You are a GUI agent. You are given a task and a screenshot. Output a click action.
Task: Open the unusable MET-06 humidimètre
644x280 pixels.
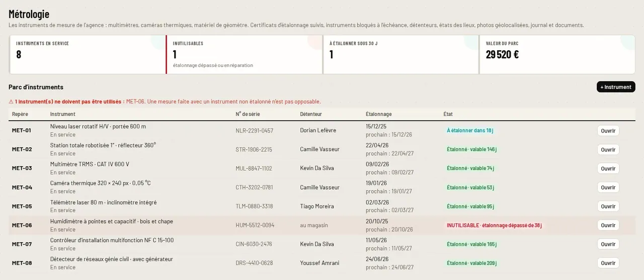pyautogui.click(x=608, y=225)
